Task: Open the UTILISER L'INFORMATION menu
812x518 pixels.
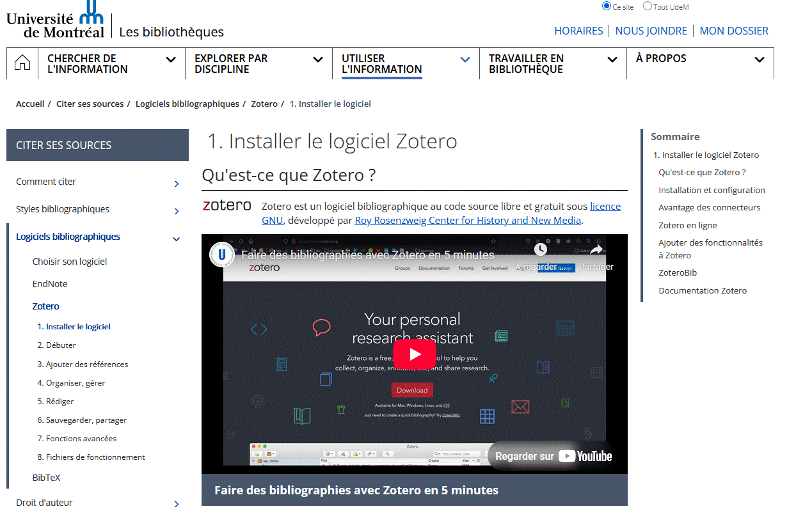Action: tap(382, 64)
